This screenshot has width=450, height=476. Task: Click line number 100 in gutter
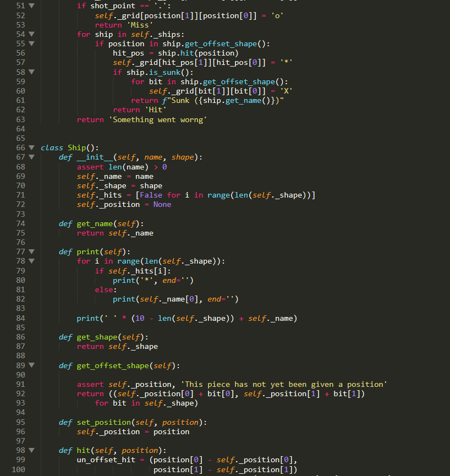coord(19,469)
